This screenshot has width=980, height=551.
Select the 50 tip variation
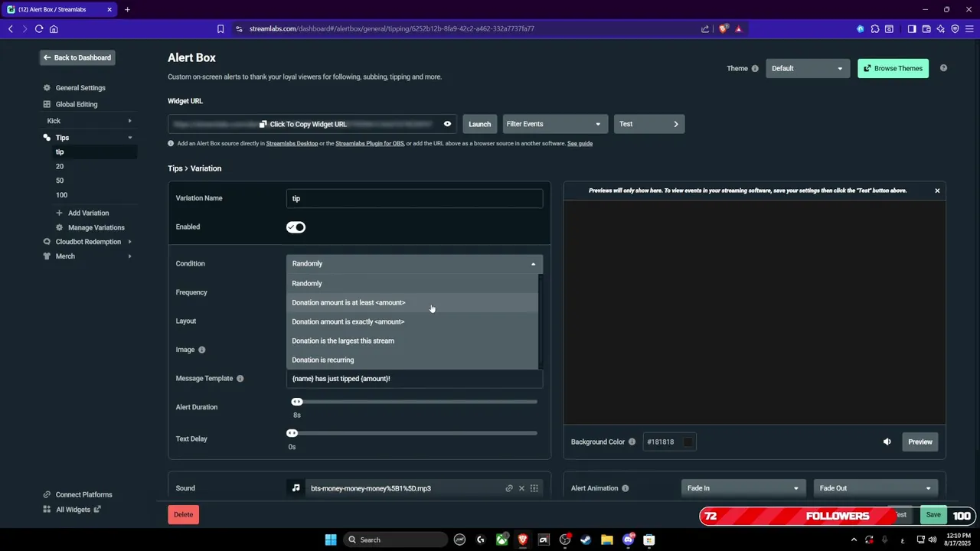coord(60,181)
